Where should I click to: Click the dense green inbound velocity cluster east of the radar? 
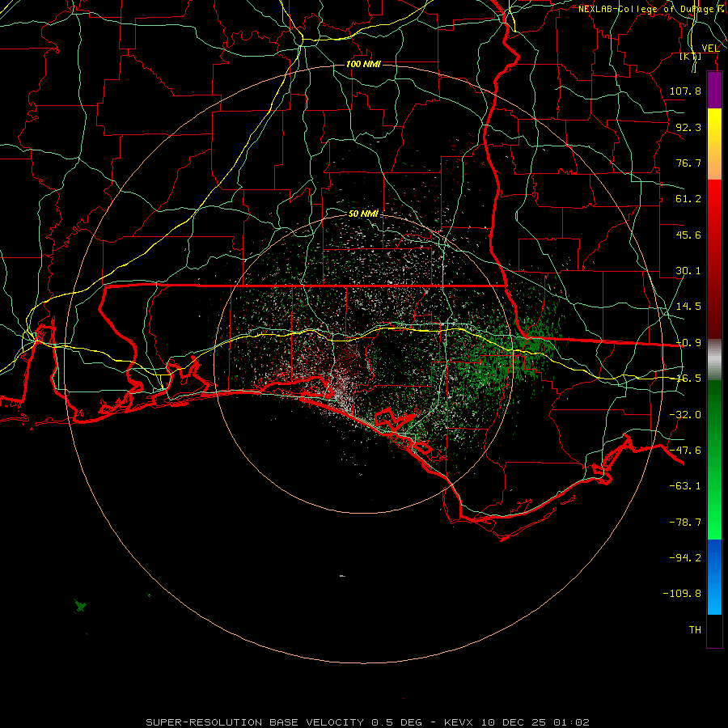coord(510,355)
